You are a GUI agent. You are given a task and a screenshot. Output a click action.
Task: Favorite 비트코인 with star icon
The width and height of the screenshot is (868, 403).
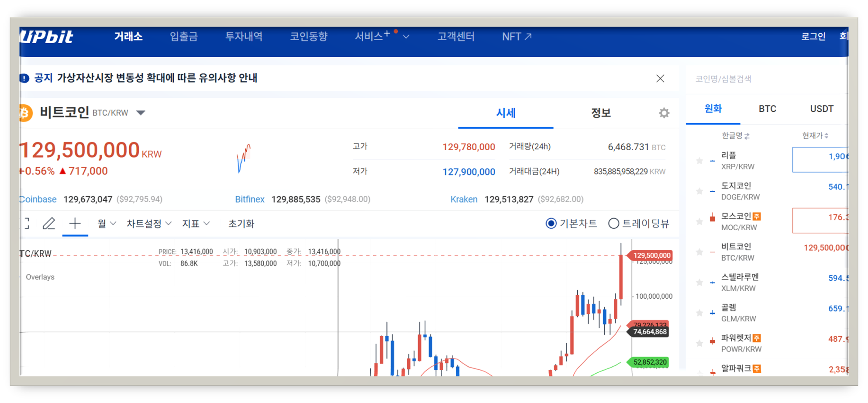(x=699, y=252)
